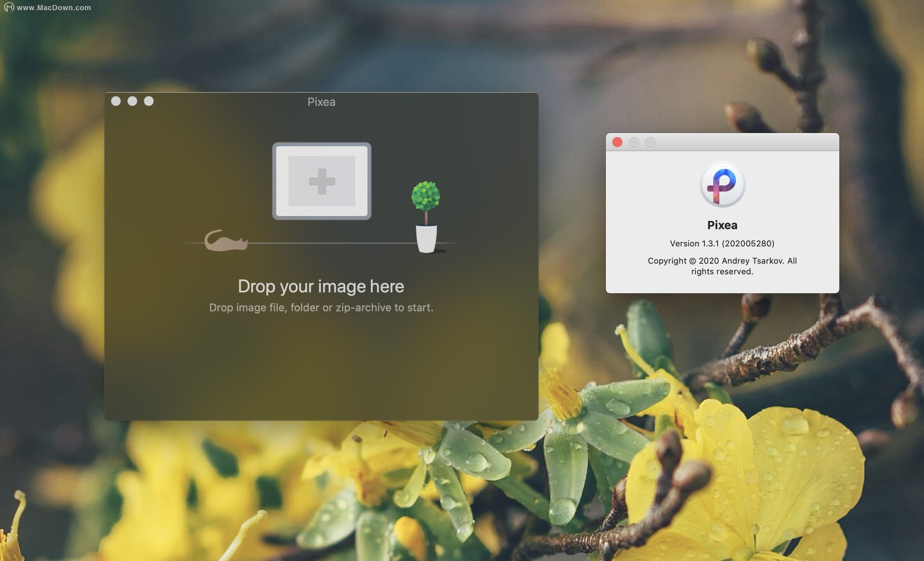Click the bold Pixea name in About window
The width and height of the screenshot is (924, 561).
pyautogui.click(x=722, y=225)
